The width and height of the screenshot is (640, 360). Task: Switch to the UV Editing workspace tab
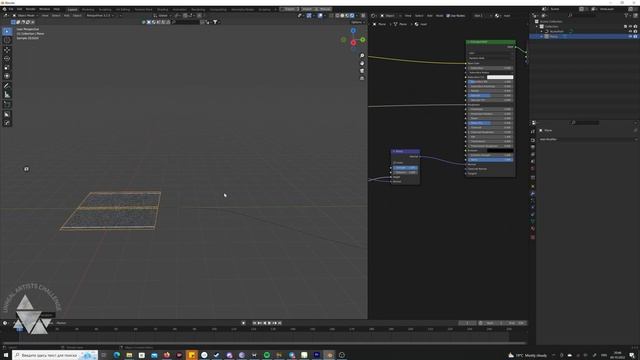pos(122,9)
